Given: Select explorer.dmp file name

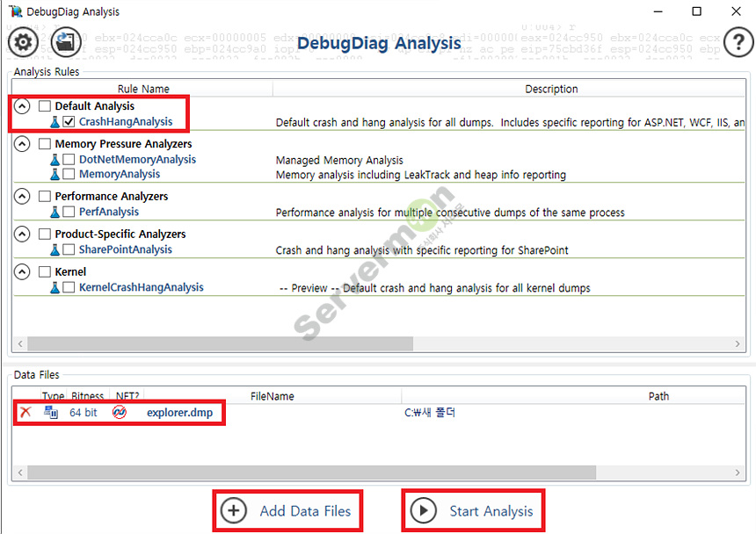Looking at the screenshot, I should (x=180, y=413).
